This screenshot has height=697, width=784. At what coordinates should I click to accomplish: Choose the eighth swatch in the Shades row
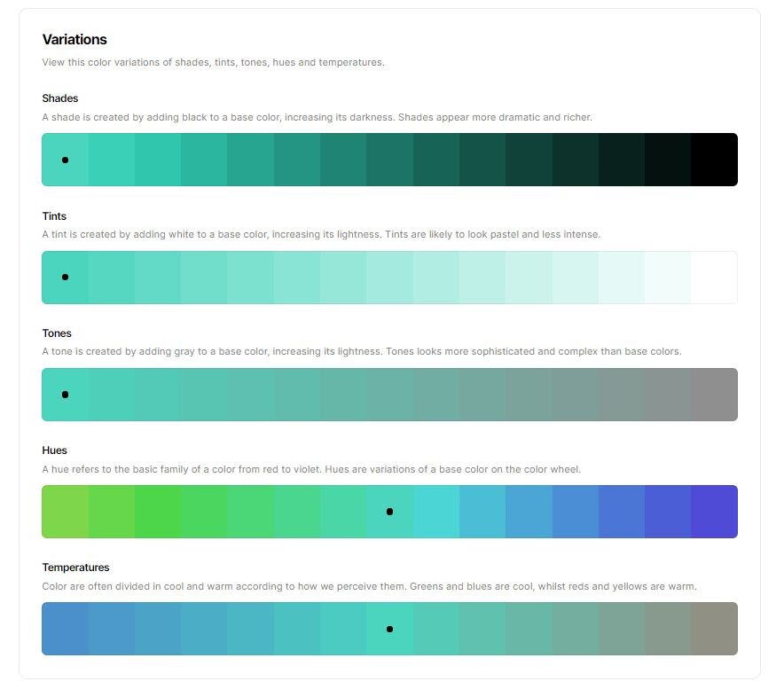(390, 160)
